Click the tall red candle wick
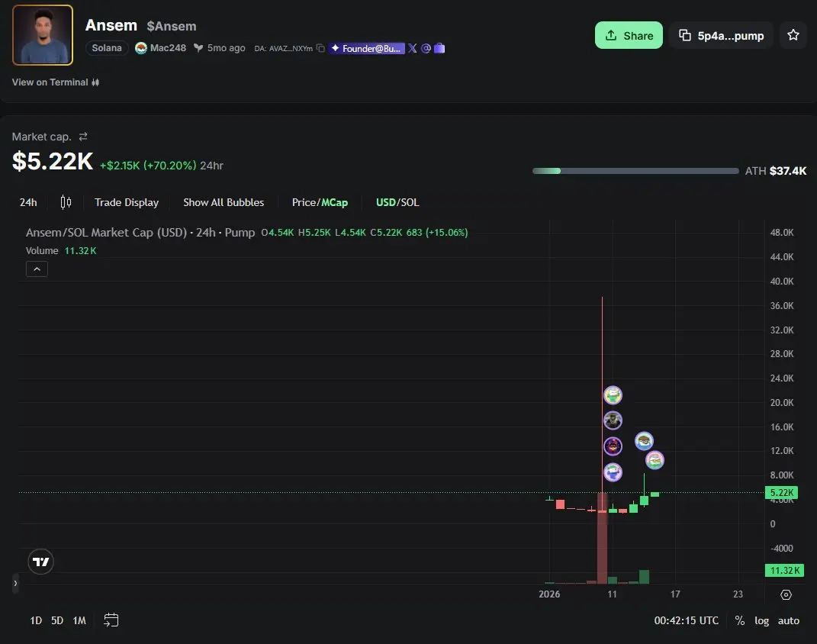Viewport: 817px width, 644px height. (603, 394)
